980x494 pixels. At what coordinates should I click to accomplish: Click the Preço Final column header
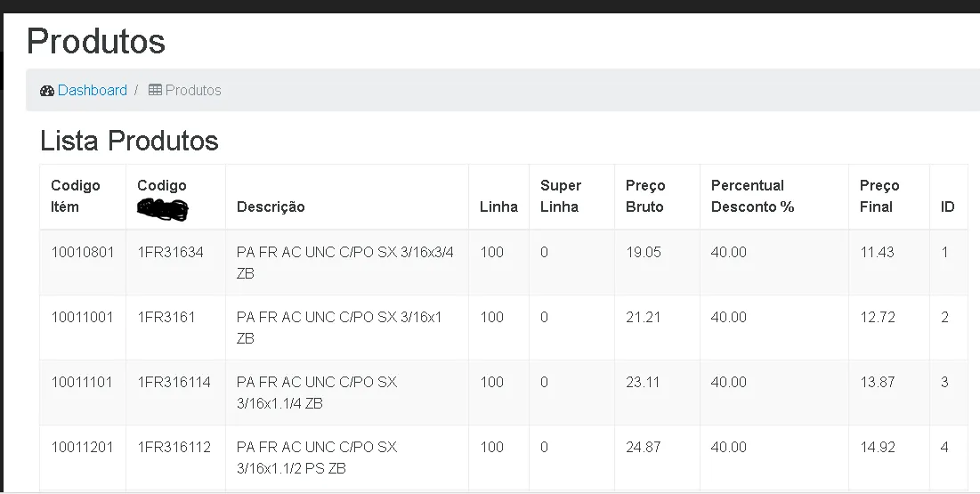pos(879,196)
